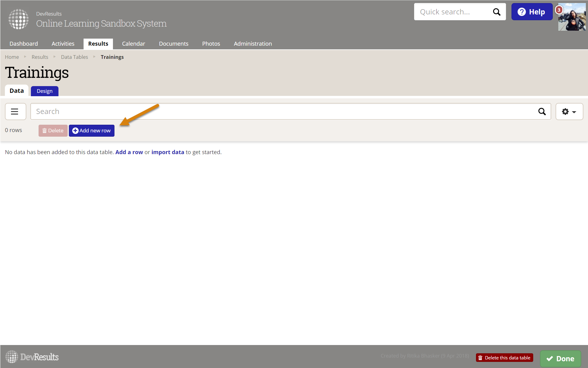
Task: Open the hamburger filter menu
Action: 15,112
